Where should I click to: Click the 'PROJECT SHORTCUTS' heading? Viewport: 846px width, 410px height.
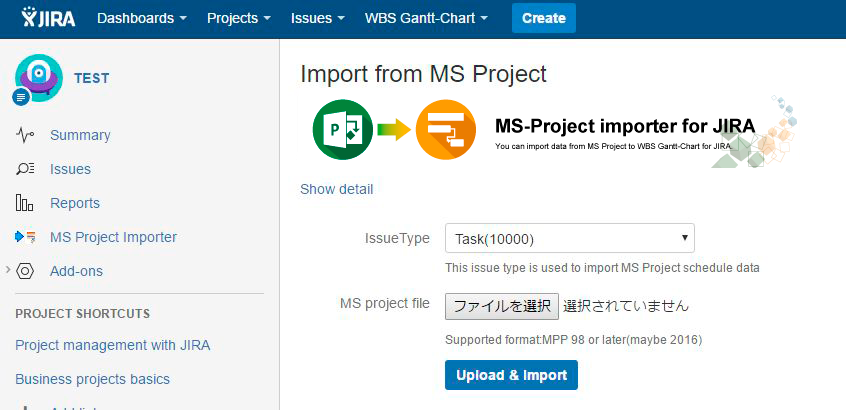[83, 313]
